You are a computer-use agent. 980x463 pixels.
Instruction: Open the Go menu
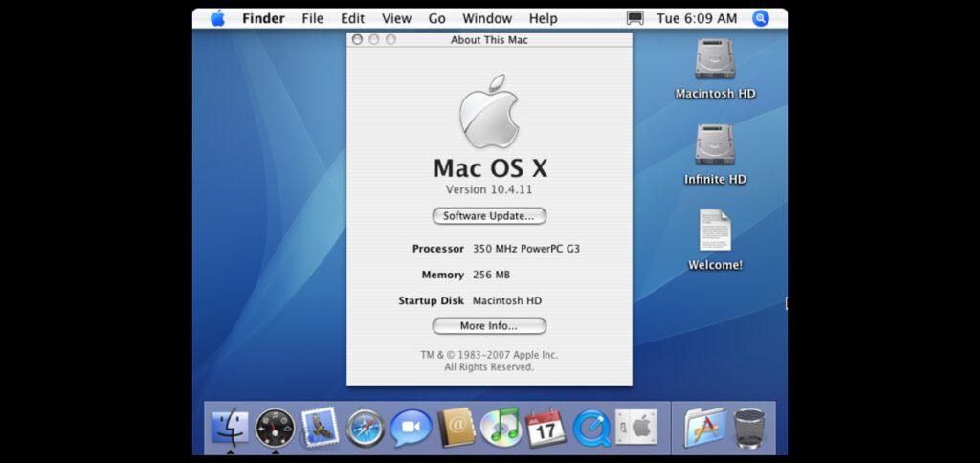(x=437, y=18)
